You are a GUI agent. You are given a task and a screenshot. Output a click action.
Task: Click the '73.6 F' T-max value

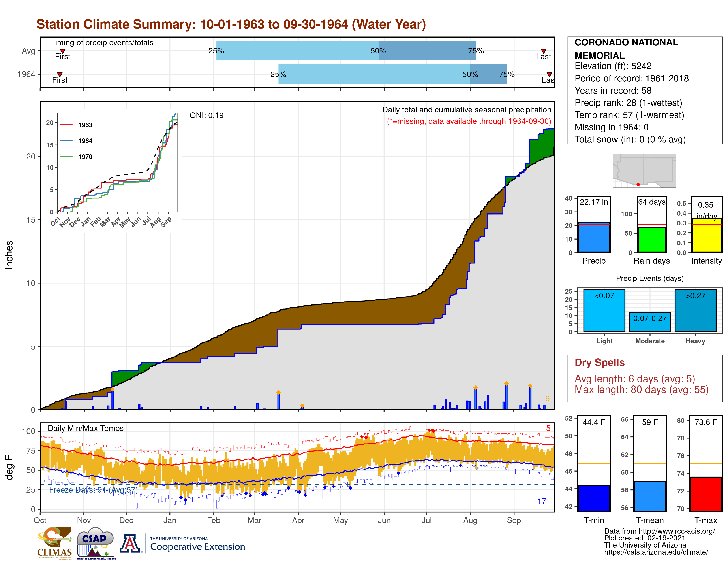706,422
